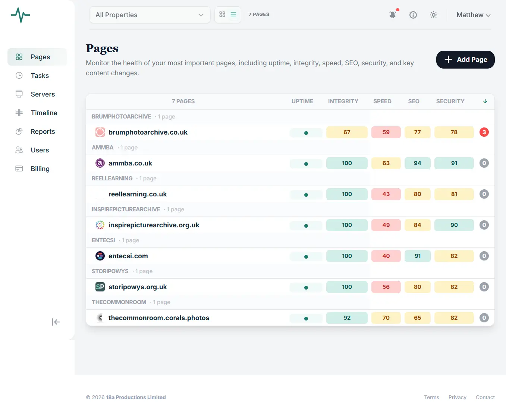Viewport: 506px width, 420px height.
Task: Click the 0 alerts badge for reellearning.co.uk
Action: [x=484, y=194]
